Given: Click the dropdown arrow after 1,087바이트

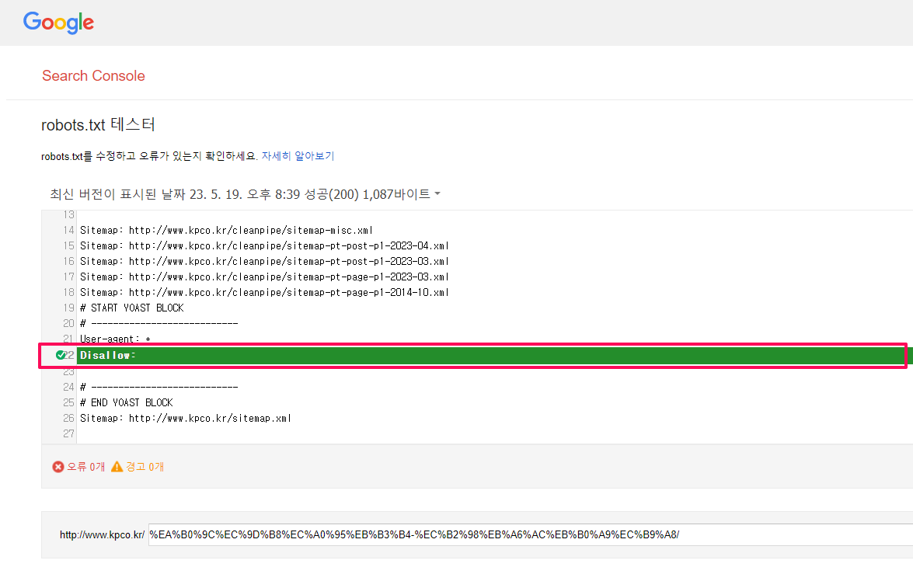Looking at the screenshot, I should tap(437, 194).
